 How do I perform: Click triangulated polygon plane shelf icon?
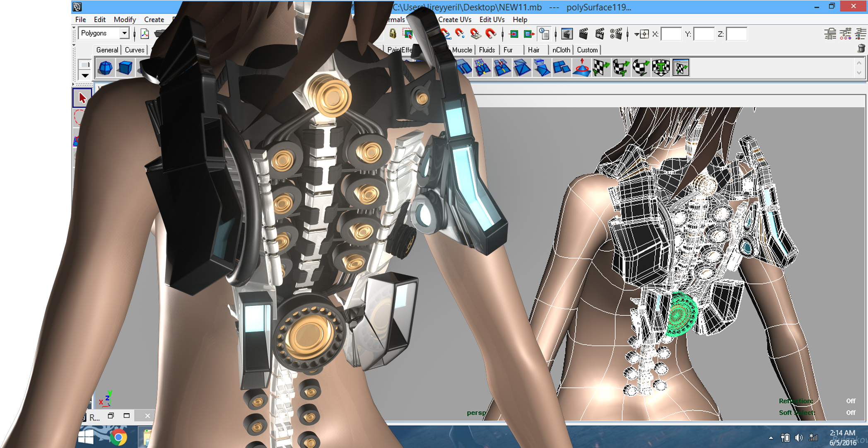point(522,68)
